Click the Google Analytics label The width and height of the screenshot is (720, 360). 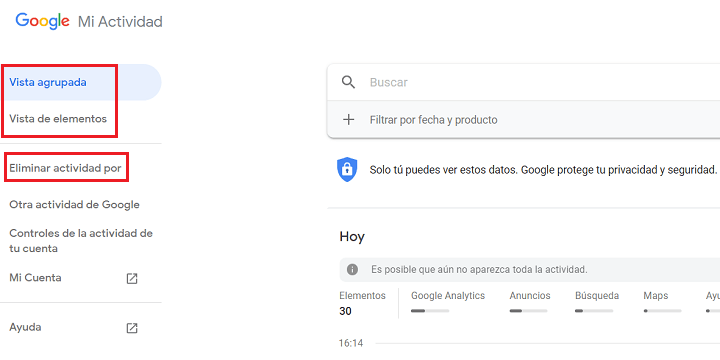(x=448, y=296)
